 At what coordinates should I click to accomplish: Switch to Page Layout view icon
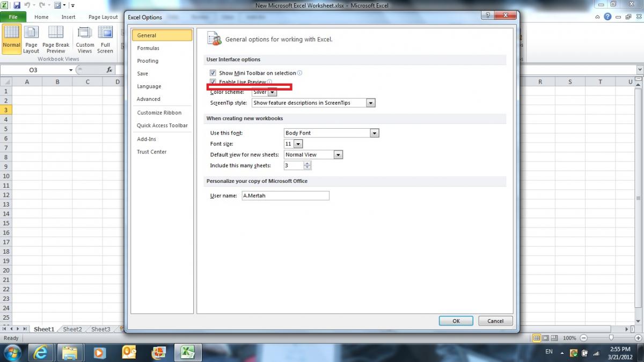click(x=31, y=39)
